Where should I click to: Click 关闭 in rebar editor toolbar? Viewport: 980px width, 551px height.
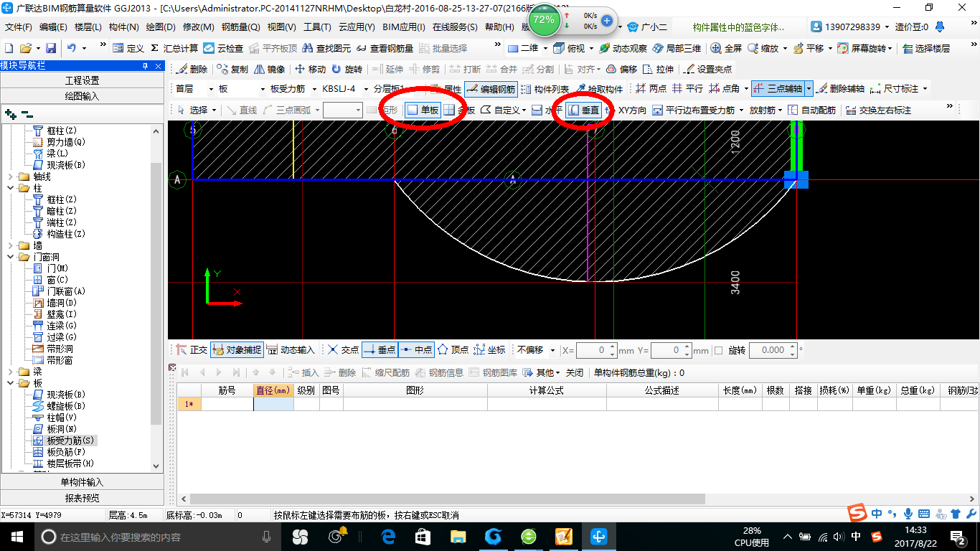tap(575, 373)
